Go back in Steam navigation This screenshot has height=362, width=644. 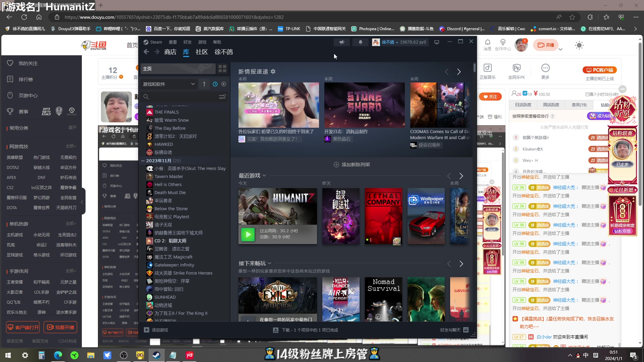146,52
